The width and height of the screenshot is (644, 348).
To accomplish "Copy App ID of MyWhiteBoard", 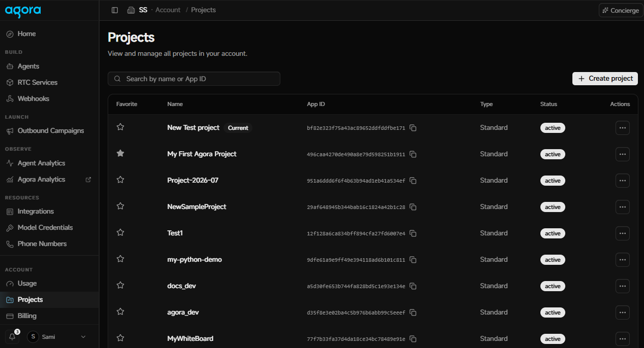I will pos(413,339).
